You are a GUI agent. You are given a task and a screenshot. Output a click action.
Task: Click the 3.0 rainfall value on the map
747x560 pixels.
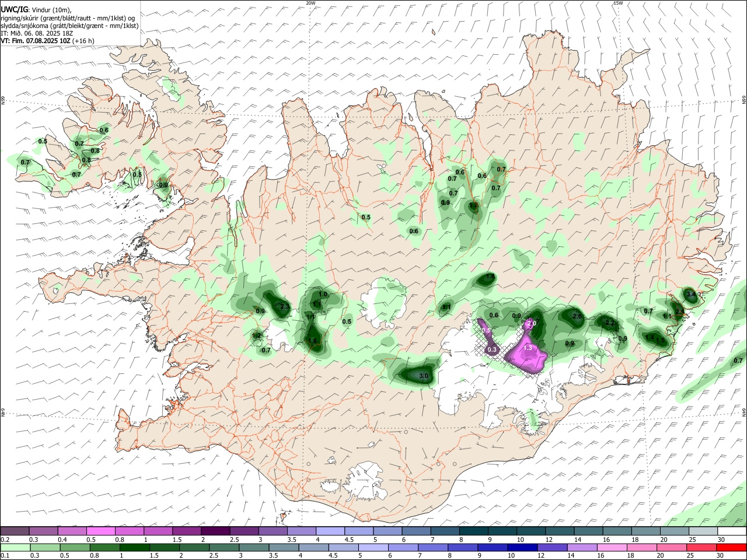(424, 377)
